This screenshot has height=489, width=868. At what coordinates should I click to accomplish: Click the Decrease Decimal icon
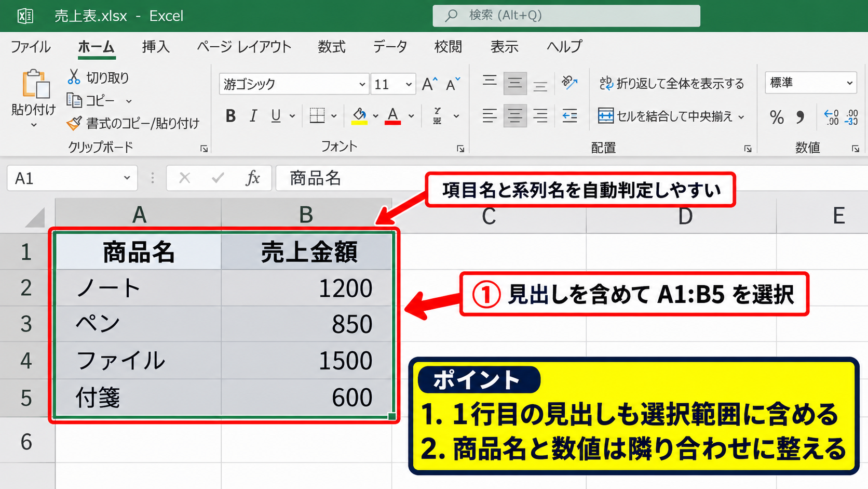pyautogui.click(x=851, y=117)
